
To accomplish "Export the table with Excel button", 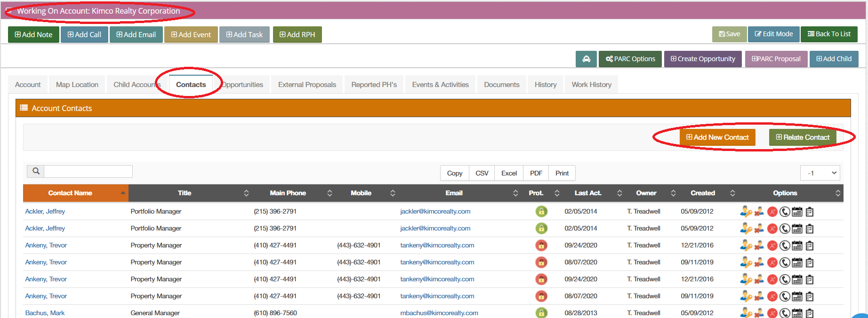I will click(x=509, y=173).
